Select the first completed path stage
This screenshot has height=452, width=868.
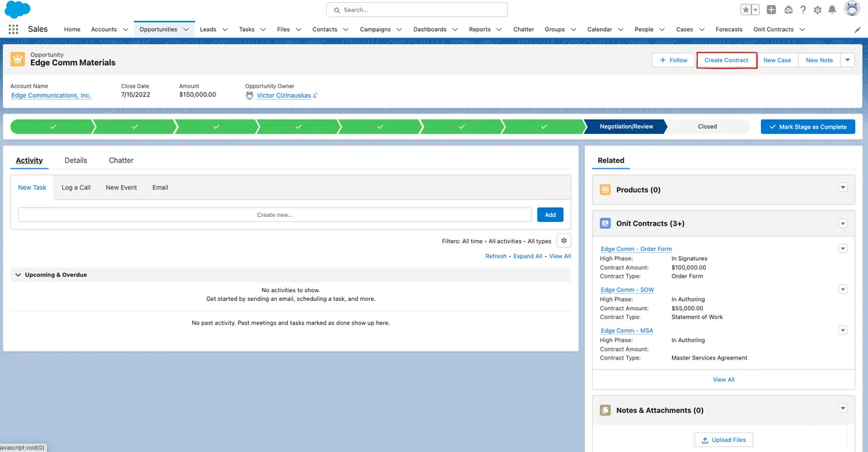(x=52, y=127)
